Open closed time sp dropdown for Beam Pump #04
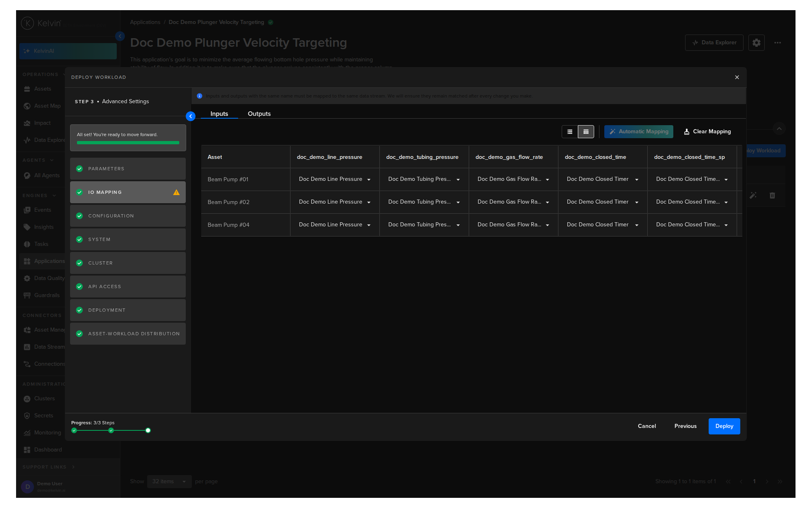Viewport: 812px width, 508px height. [x=691, y=225]
